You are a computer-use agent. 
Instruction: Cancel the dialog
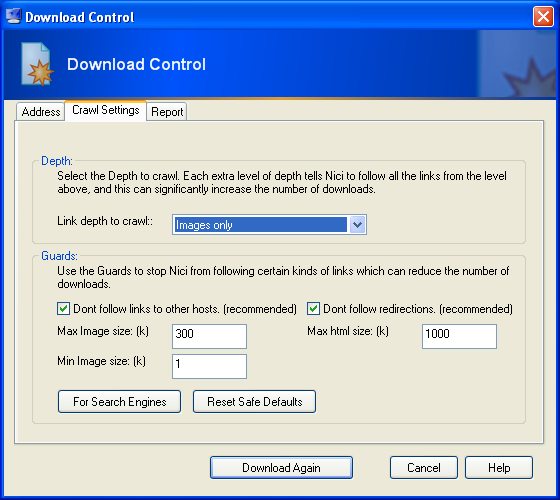pos(424,468)
